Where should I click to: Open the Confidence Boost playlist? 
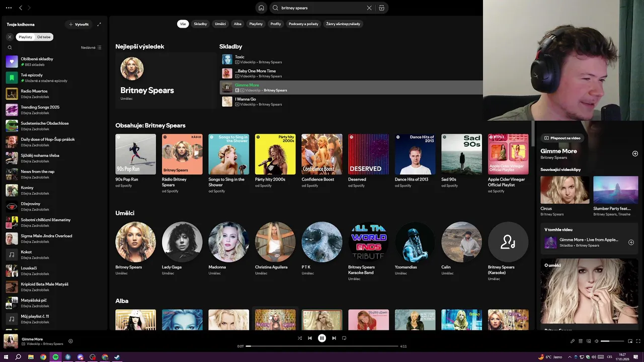point(322,154)
